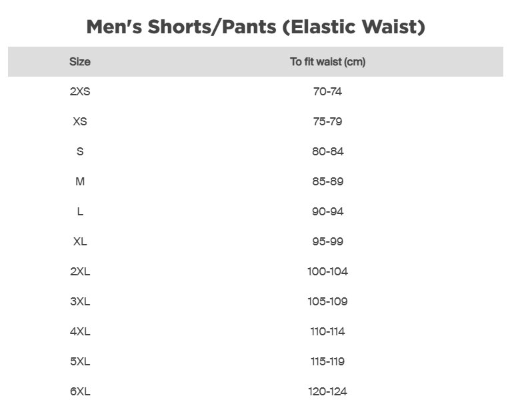Click the 70-74 waist measurement
512x420 pixels.
[327, 91]
